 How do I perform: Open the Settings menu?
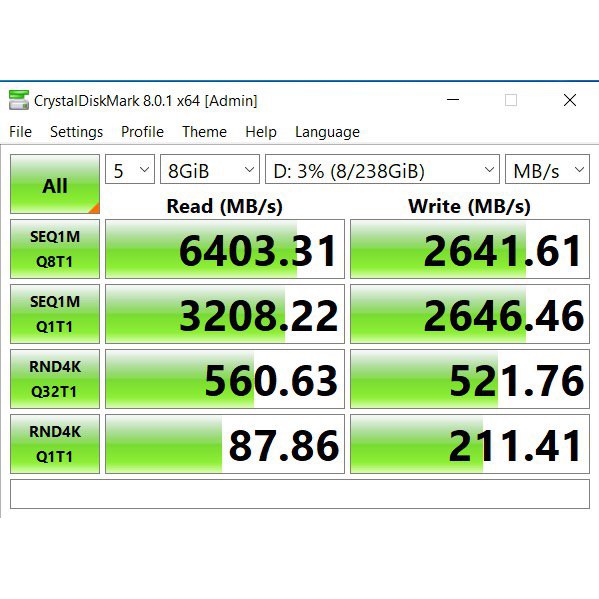(x=76, y=132)
